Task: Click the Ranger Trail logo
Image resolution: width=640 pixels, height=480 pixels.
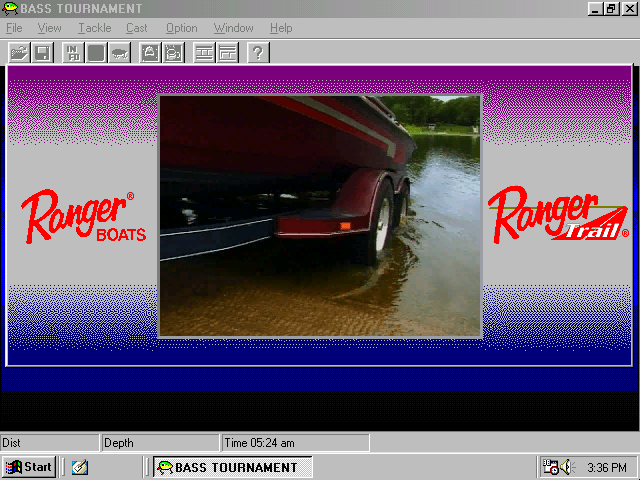Action: click(x=558, y=215)
